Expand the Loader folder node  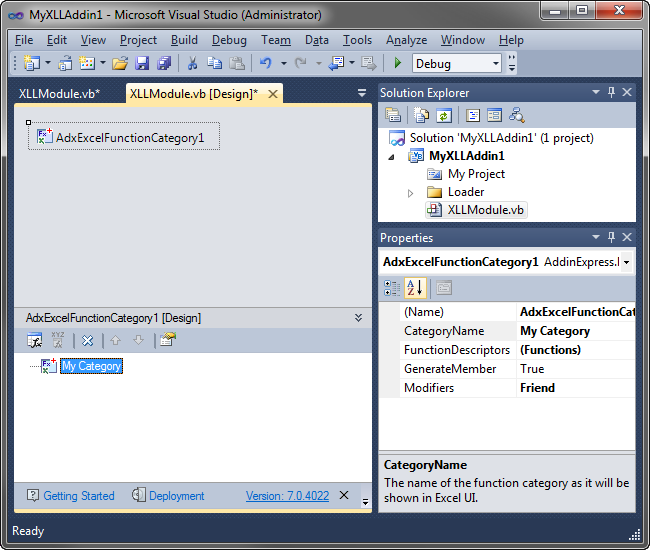point(410,193)
